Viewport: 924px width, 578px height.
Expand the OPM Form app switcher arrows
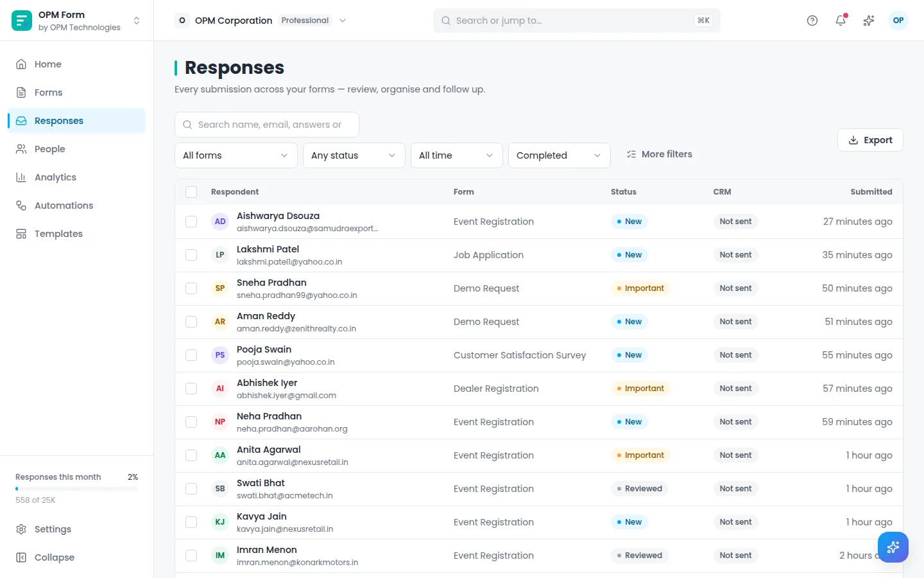point(137,21)
